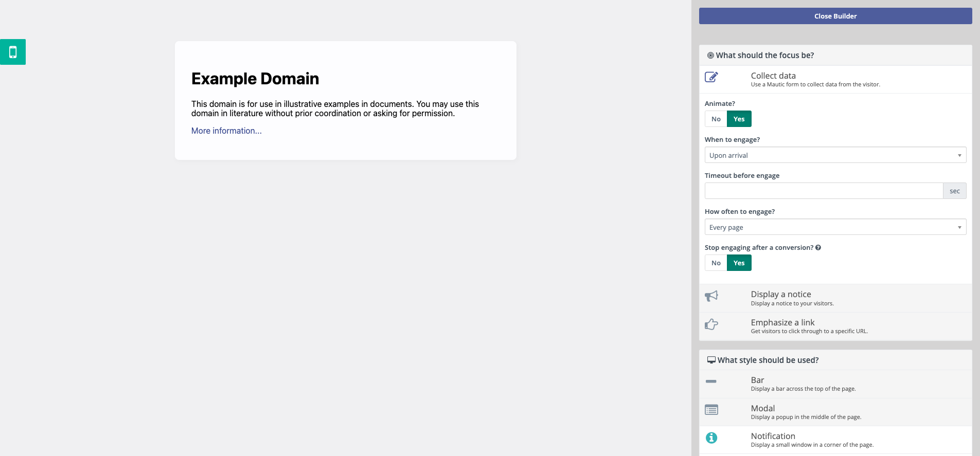This screenshot has height=456, width=980.
Task: Choose Yes for stop engaging after conversion
Action: pyautogui.click(x=739, y=263)
